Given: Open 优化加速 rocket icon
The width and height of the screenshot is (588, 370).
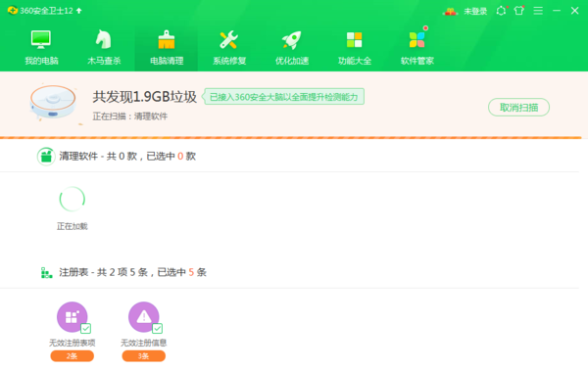Looking at the screenshot, I should 291,40.
